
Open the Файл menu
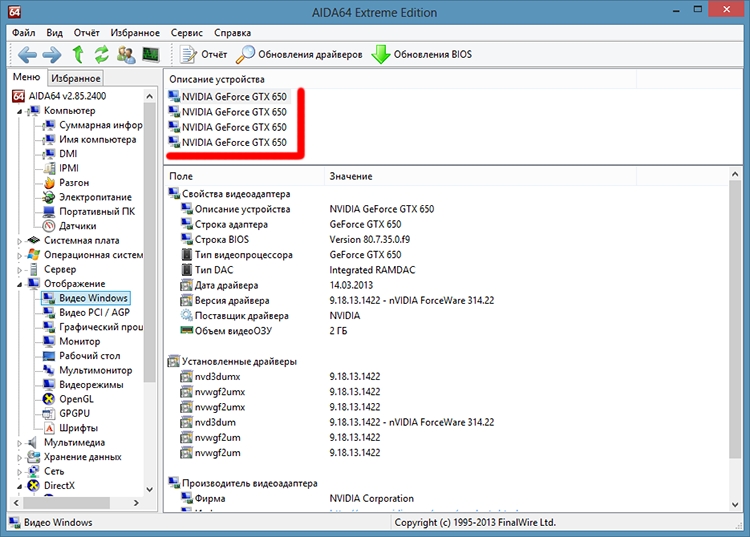coord(23,33)
